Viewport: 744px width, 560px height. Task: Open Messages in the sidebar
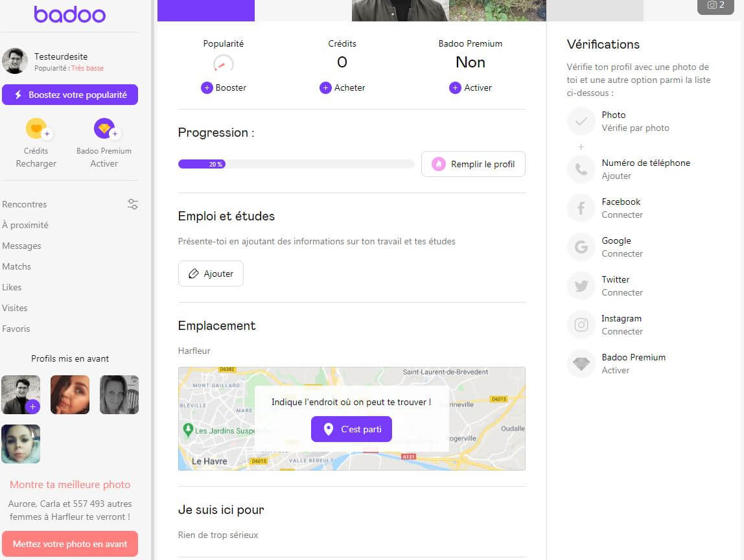coord(21,246)
